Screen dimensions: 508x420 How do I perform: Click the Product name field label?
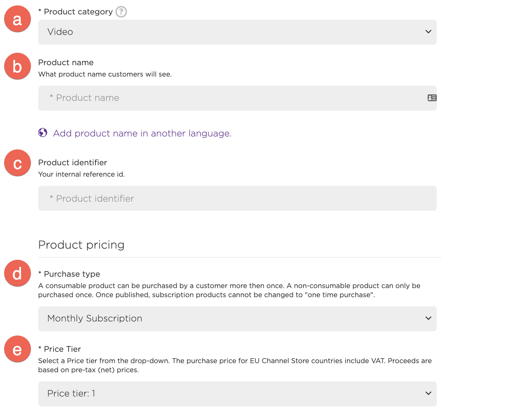(66, 63)
